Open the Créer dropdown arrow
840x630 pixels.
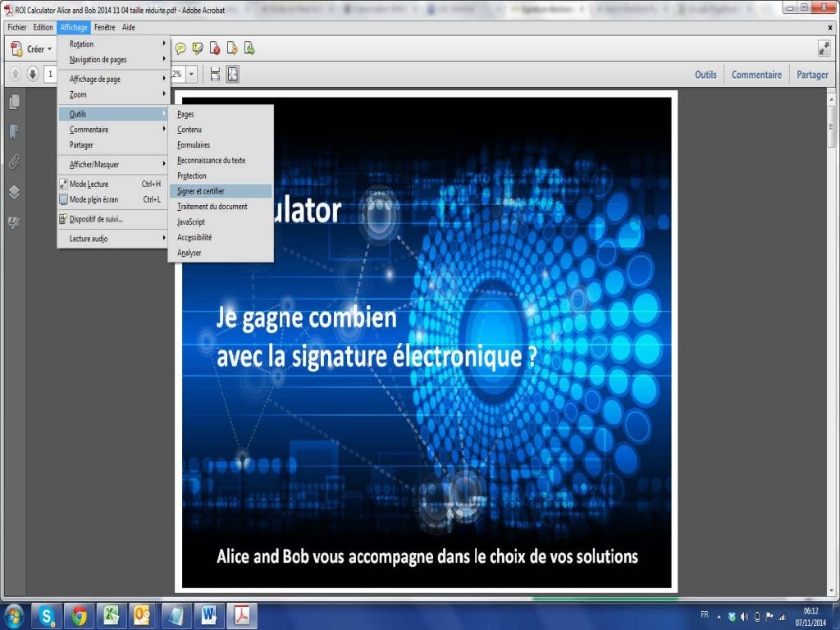pos(49,49)
